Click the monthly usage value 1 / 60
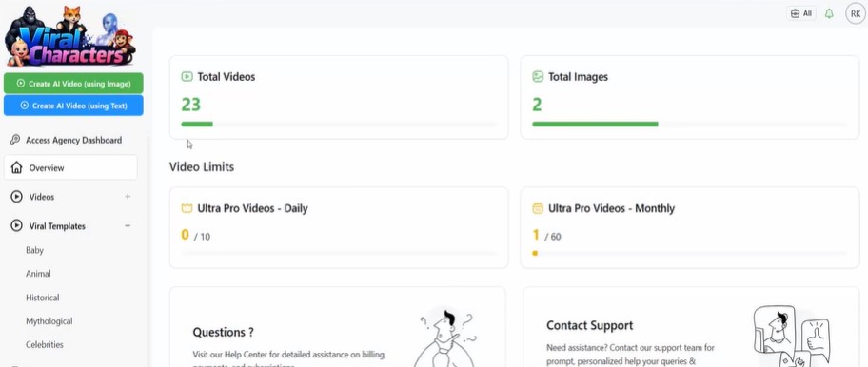Image resolution: width=868 pixels, height=367 pixels. click(x=546, y=236)
